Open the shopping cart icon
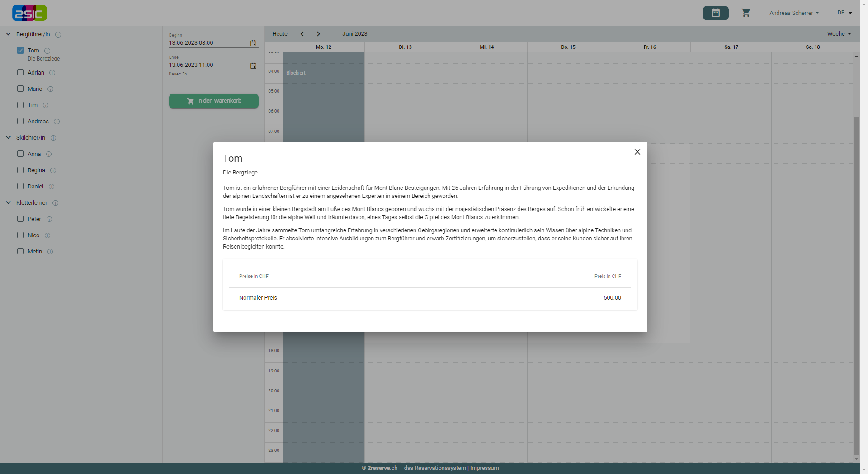Image resolution: width=868 pixels, height=474 pixels. pos(745,13)
